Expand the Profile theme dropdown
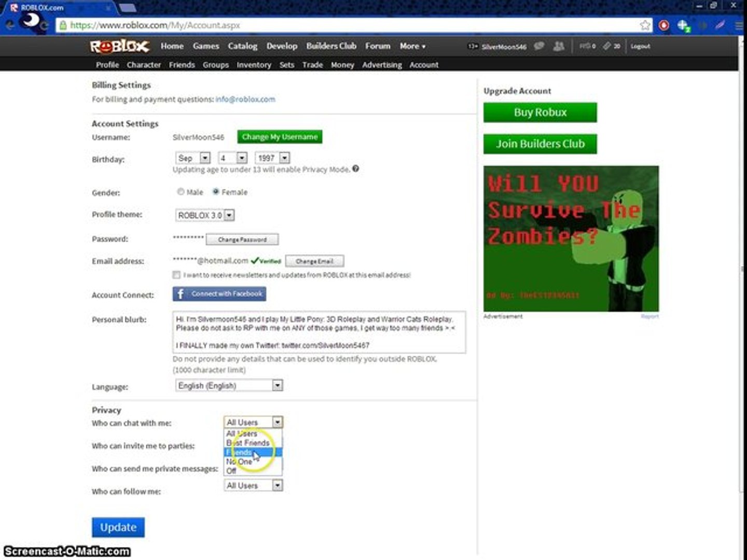Viewport: 747px width, 560px height. pyautogui.click(x=205, y=215)
